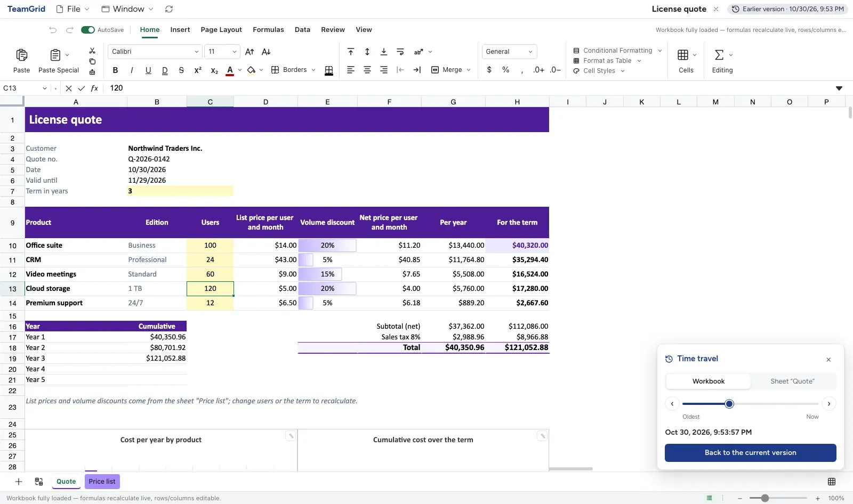Center-align text horizontally

click(x=367, y=70)
